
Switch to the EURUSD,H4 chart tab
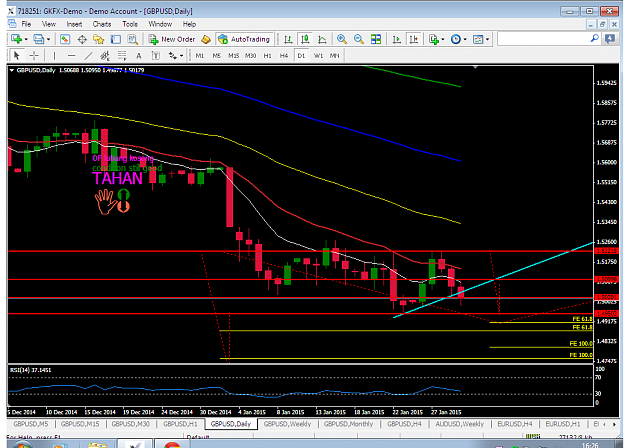pos(515,424)
